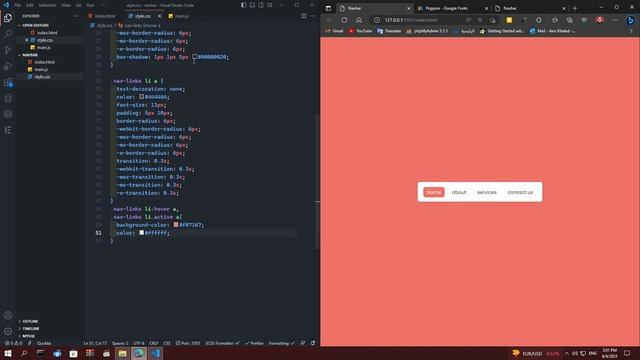Switch to the Poppins - Google Fonts browser tab

[452, 8]
